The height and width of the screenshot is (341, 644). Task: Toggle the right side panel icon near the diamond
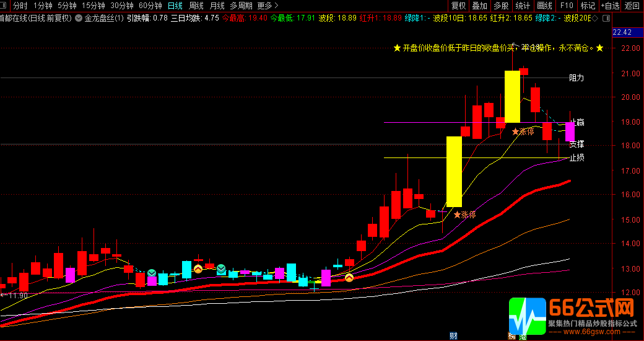606,18
